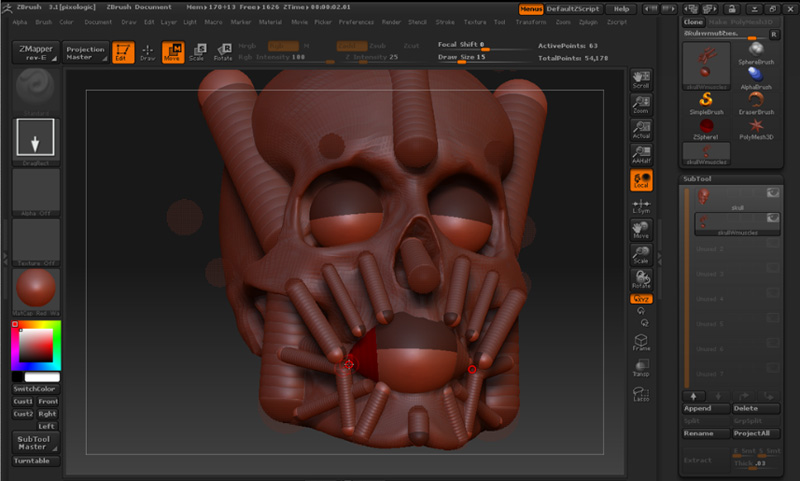800x481 pixels.
Task: Open the SubTool Master dropdown
Action: pyautogui.click(x=36, y=442)
